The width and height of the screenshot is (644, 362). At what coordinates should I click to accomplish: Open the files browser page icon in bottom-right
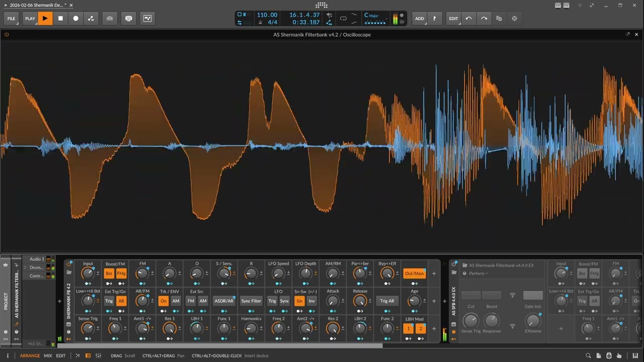click(x=598, y=356)
